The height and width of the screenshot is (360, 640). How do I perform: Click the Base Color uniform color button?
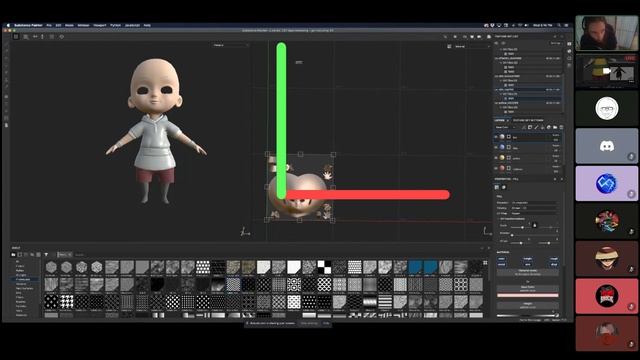coord(528,289)
